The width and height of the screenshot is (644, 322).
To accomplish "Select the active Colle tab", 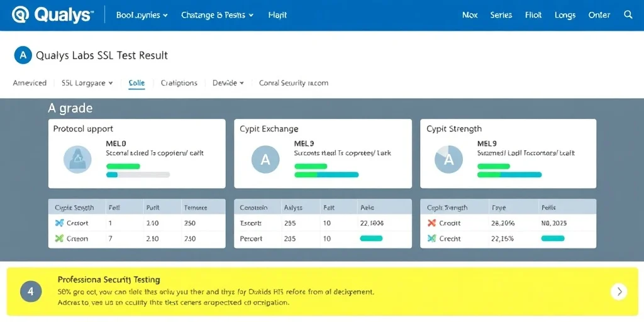I will point(136,83).
